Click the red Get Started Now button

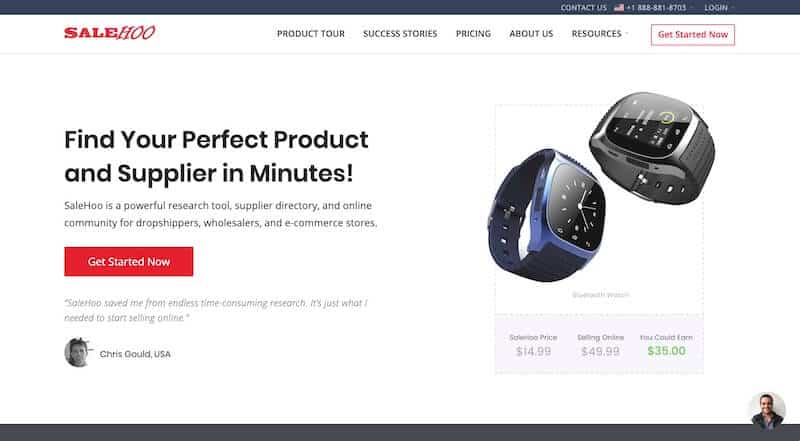tap(129, 261)
